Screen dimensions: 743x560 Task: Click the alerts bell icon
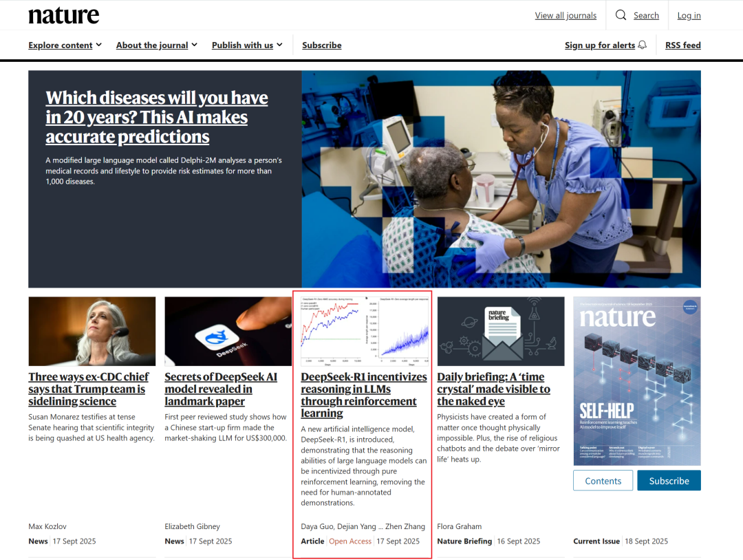tap(643, 45)
